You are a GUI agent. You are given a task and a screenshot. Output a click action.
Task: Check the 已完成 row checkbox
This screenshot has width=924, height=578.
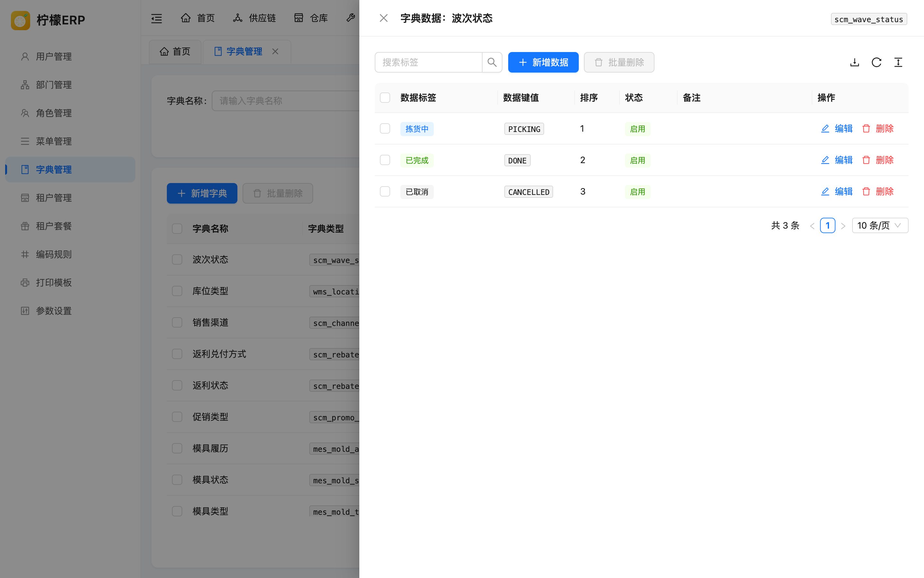point(385,160)
